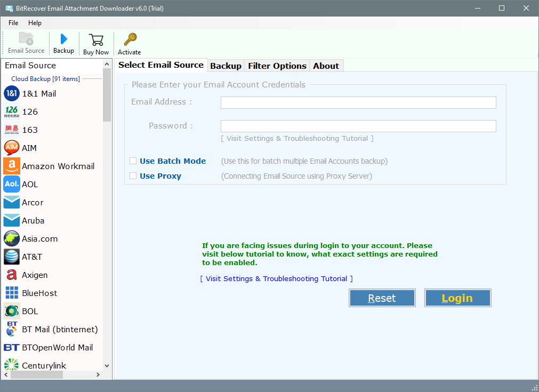Enable Use Batch Mode checkbox
The image size is (539, 392).
click(133, 161)
